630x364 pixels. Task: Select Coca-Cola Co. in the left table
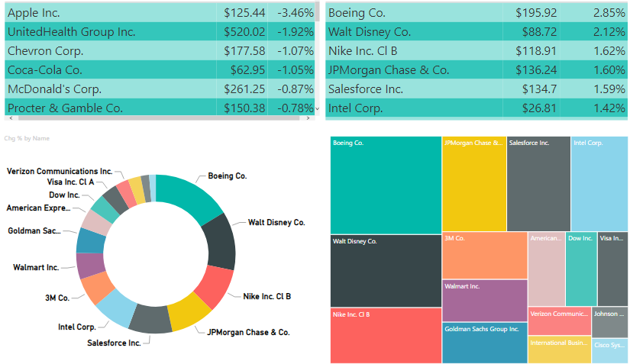(111, 70)
